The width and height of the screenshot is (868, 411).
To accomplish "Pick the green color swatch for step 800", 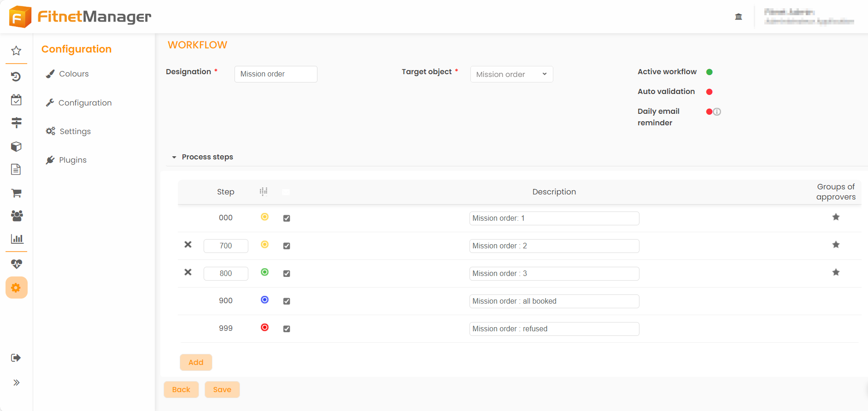I will 264,272.
